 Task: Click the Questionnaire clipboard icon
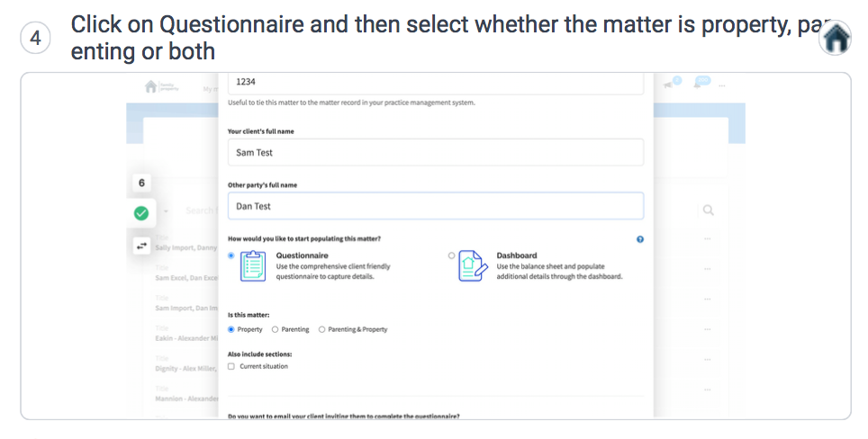253,266
